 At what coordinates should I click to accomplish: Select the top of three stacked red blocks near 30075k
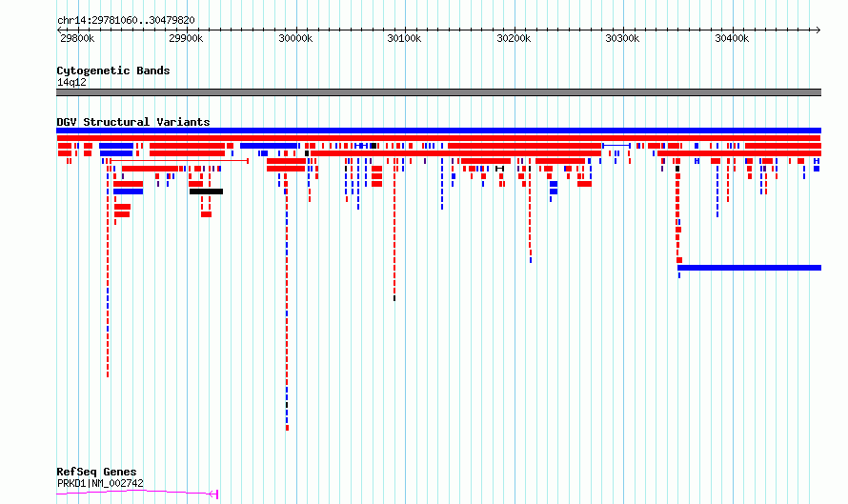pyautogui.click(x=377, y=169)
